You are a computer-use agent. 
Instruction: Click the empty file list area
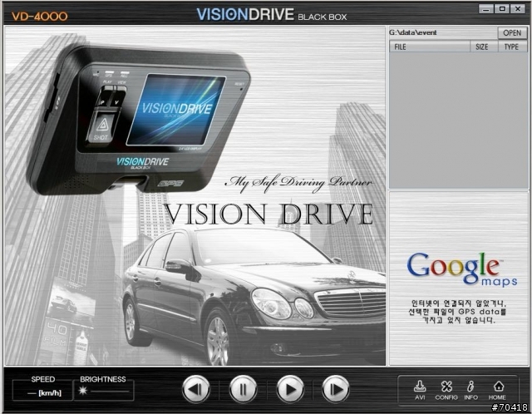[x=458, y=121]
